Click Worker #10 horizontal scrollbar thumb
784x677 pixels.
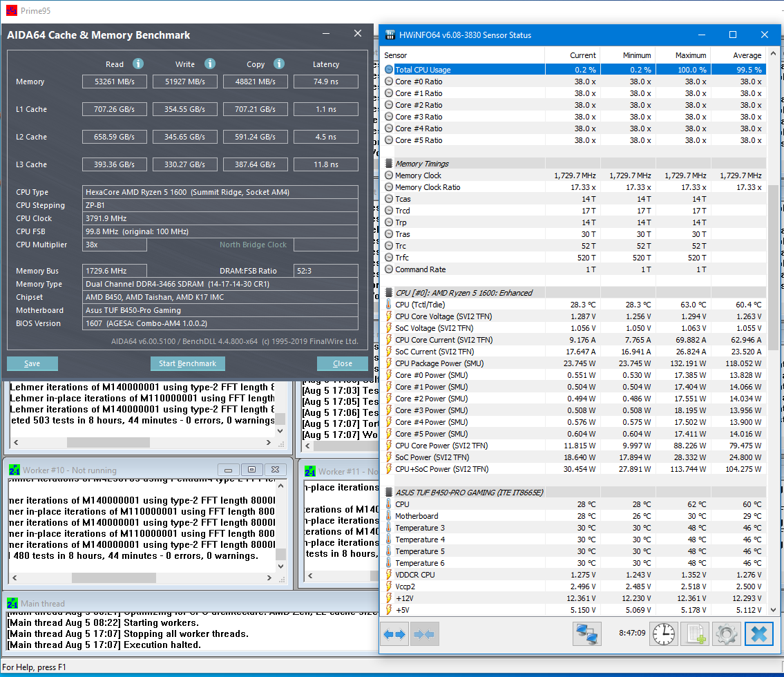pyautogui.click(x=114, y=578)
